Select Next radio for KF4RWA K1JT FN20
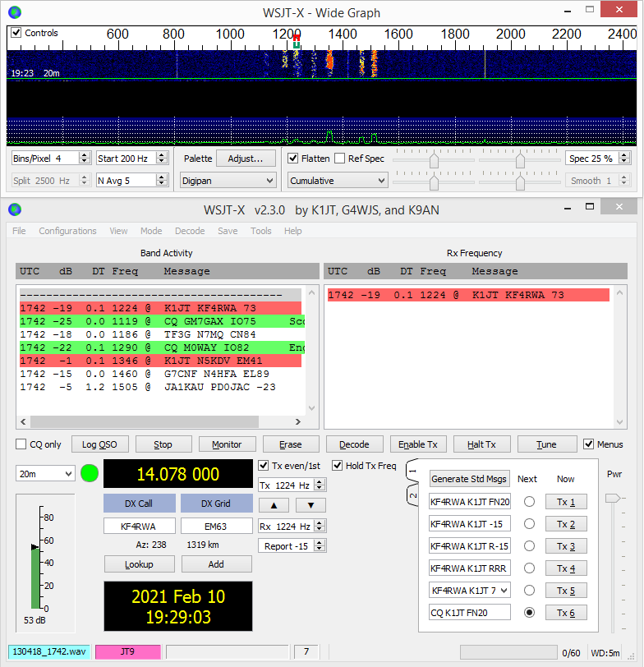The image size is (644, 667). 529,502
